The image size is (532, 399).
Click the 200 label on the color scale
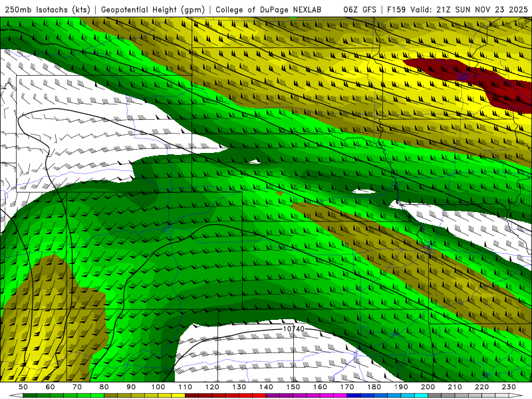click(428, 387)
